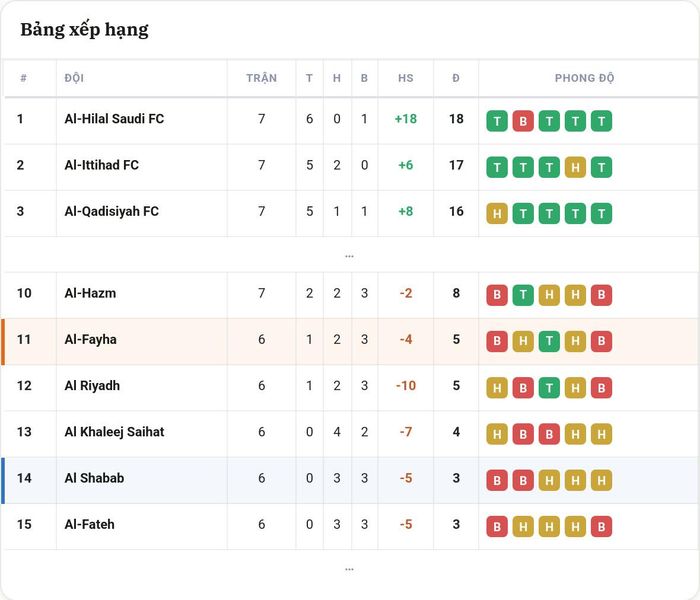Select the PHONG ĐỘ column header

tap(584, 78)
